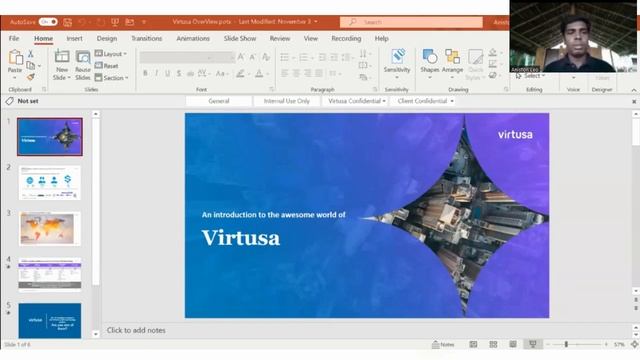Screen dimensions: 640x360
Task: Click the Start From Beginning presentation icon
Action: click(x=115, y=22)
